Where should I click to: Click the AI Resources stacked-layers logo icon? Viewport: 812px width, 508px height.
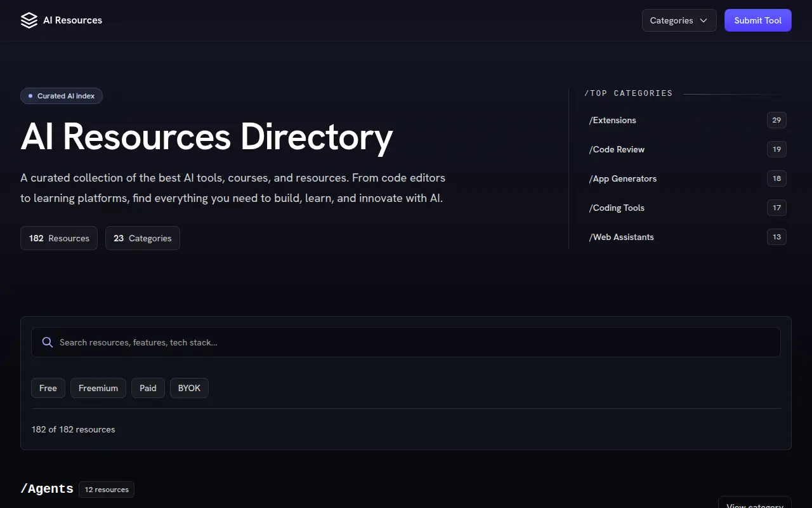[x=29, y=20]
